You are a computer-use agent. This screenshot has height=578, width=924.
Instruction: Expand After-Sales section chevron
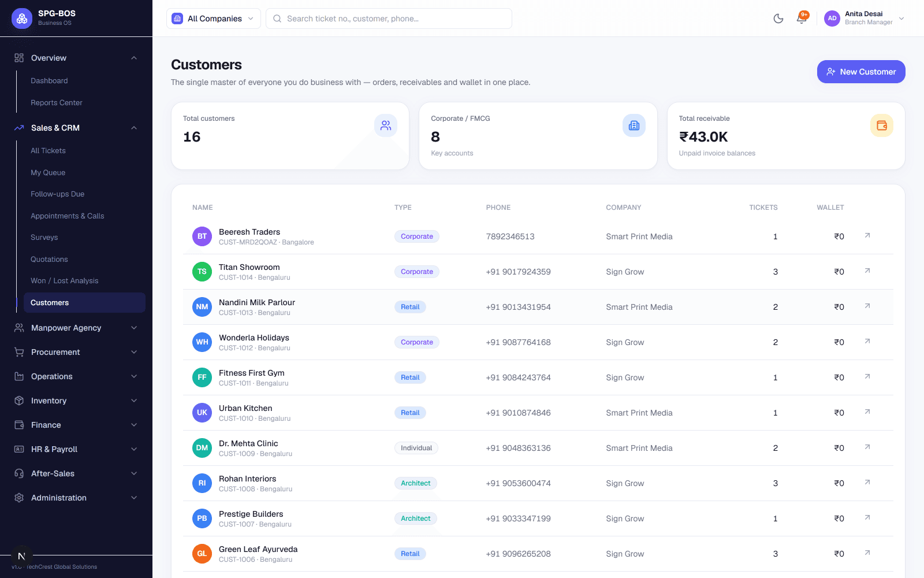click(x=134, y=473)
